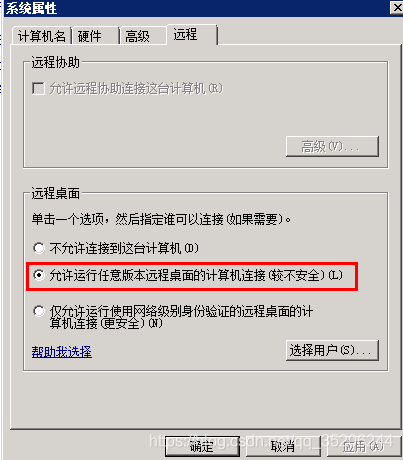The width and height of the screenshot is (403, 460).
Task: Click the 高级(V)... button in 远程协助
Action: tap(332, 146)
